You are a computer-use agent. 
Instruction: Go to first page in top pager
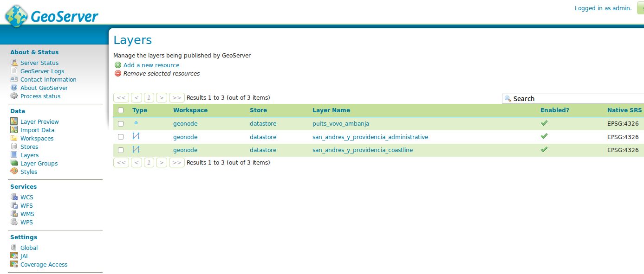point(121,98)
